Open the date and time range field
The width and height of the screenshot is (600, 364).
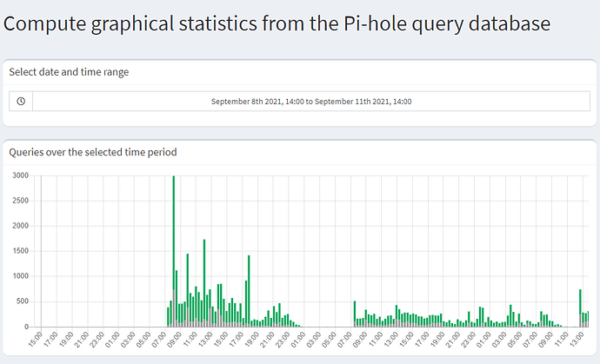point(311,102)
